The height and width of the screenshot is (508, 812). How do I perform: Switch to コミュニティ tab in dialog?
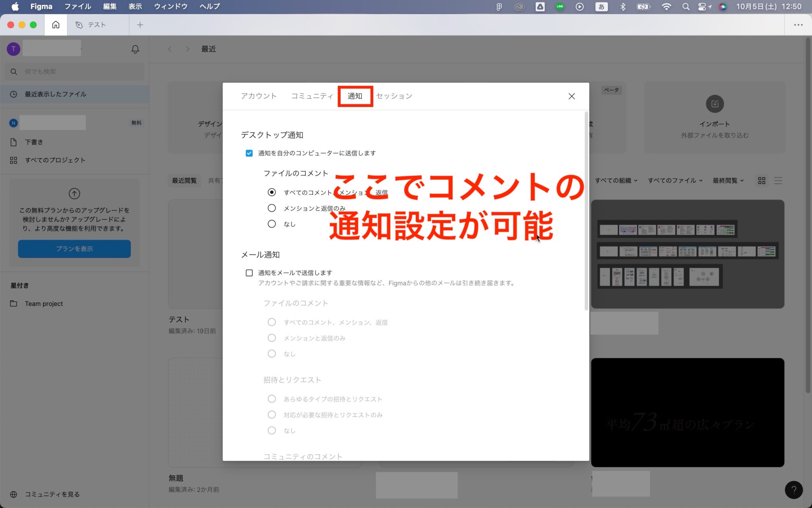[312, 96]
